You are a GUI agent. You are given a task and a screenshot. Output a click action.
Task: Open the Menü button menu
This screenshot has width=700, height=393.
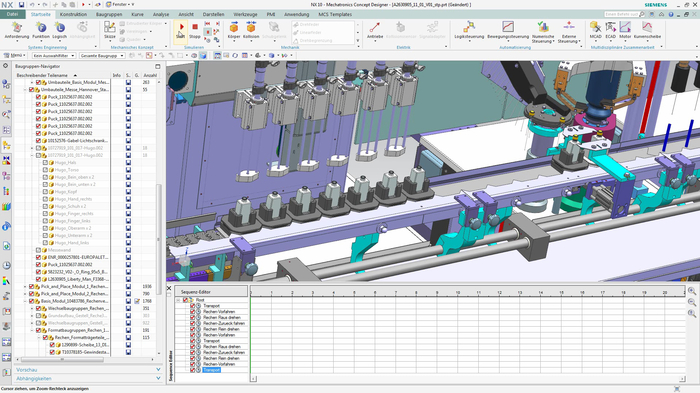(x=15, y=55)
